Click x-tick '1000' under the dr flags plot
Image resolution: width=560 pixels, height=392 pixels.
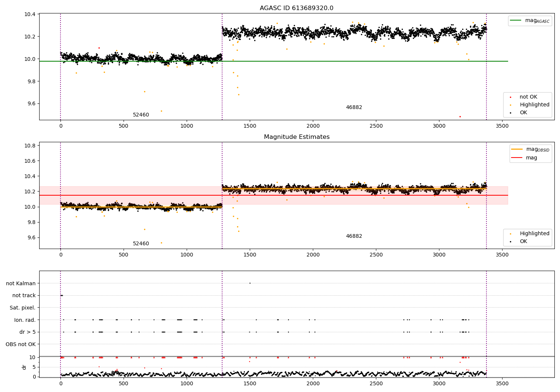[187, 383]
